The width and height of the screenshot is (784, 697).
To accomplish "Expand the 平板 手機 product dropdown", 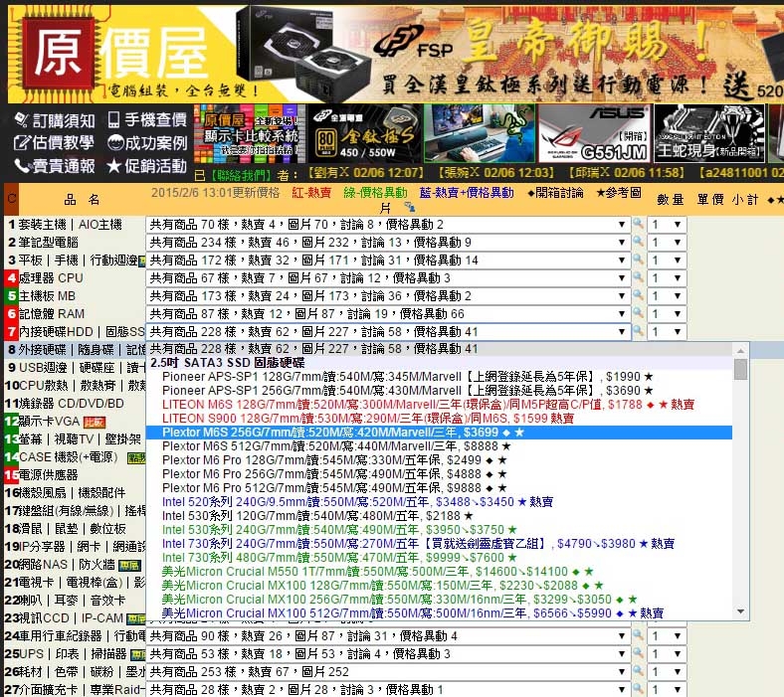I will click(388, 261).
